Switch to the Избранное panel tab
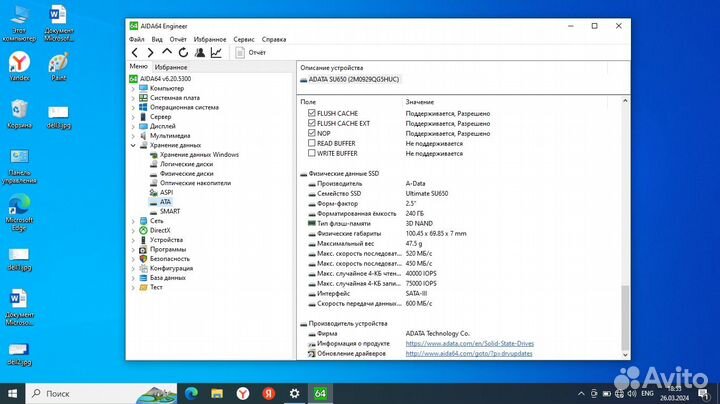 click(x=171, y=67)
